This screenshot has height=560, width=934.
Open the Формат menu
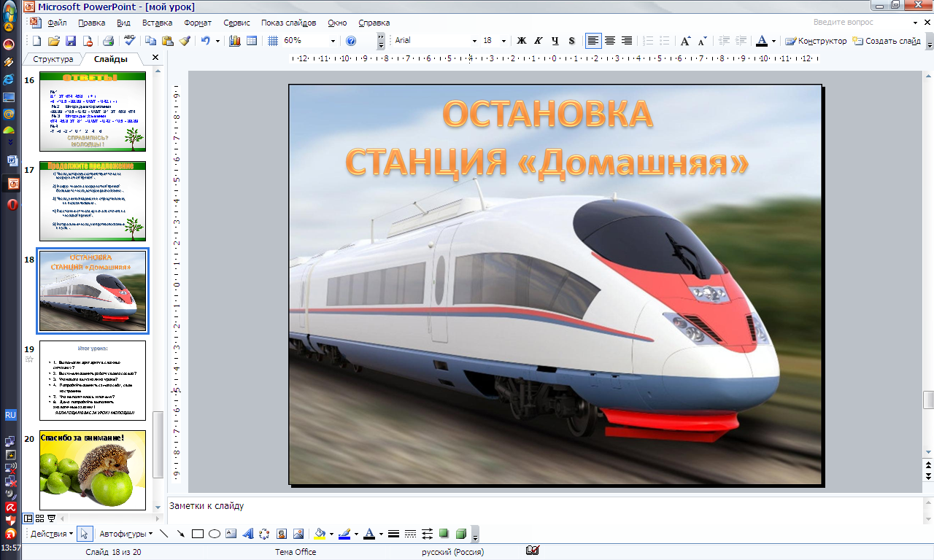[198, 23]
